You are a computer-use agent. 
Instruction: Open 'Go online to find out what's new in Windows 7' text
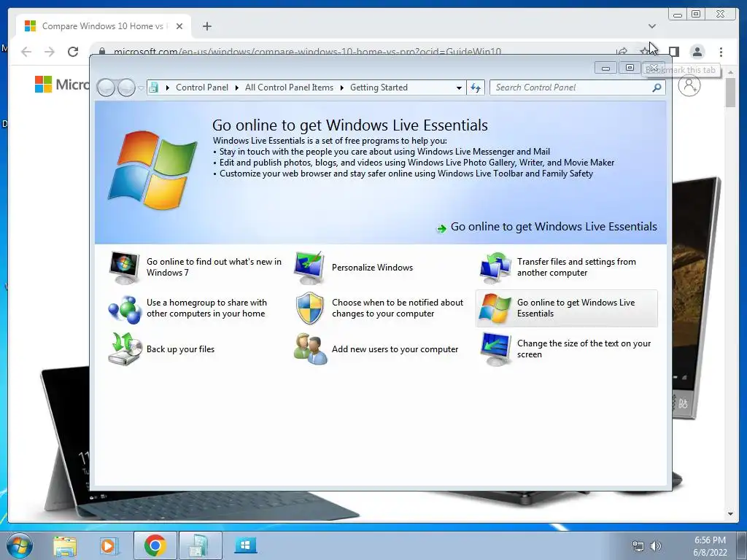tap(214, 267)
